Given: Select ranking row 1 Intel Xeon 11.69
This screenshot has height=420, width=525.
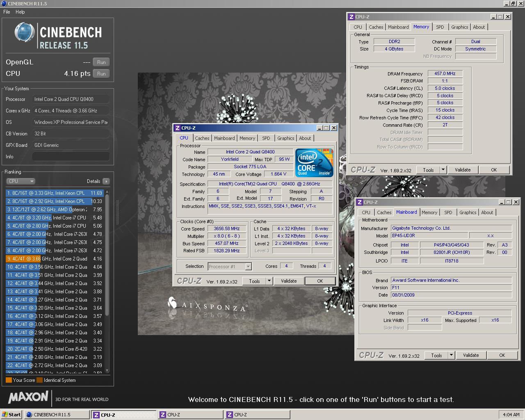Looking at the screenshot, I should [55, 193].
